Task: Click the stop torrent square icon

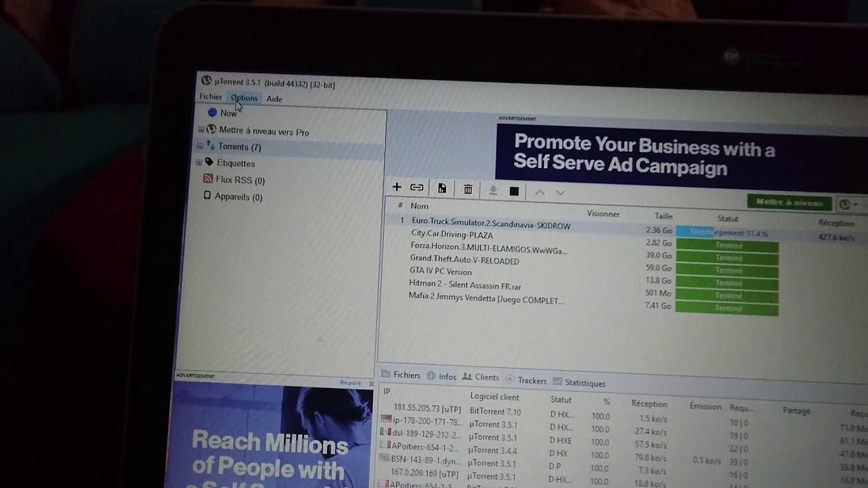Action: tap(514, 191)
